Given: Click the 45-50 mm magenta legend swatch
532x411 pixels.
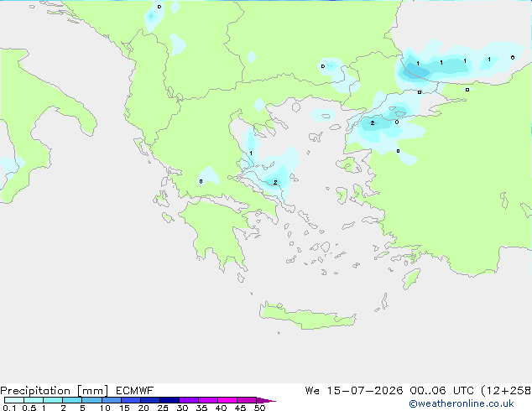Looking at the screenshot, I should (247, 400).
